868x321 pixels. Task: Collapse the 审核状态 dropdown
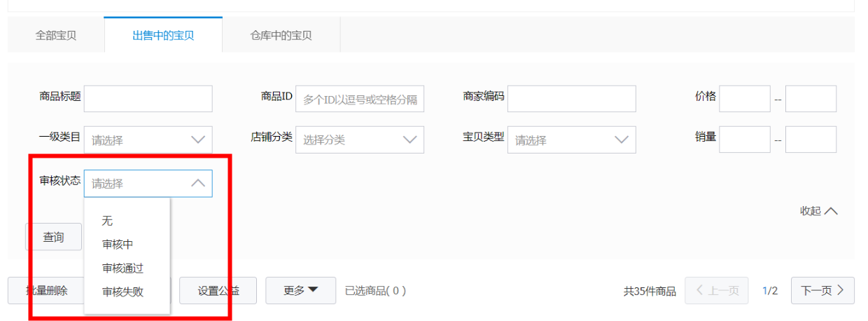148,183
